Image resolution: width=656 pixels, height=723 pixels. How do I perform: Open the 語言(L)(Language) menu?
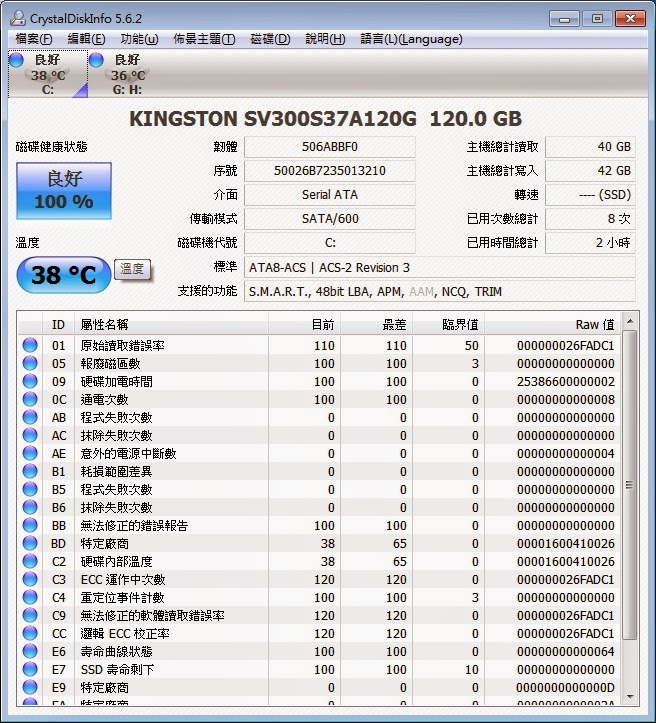coord(411,39)
